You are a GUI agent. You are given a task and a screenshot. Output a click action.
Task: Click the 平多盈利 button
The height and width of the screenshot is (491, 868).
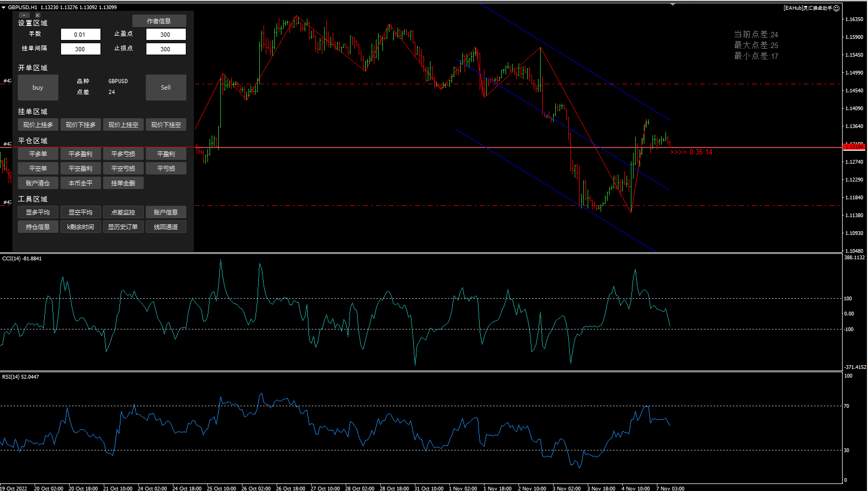pyautogui.click(x=80, y=154)
